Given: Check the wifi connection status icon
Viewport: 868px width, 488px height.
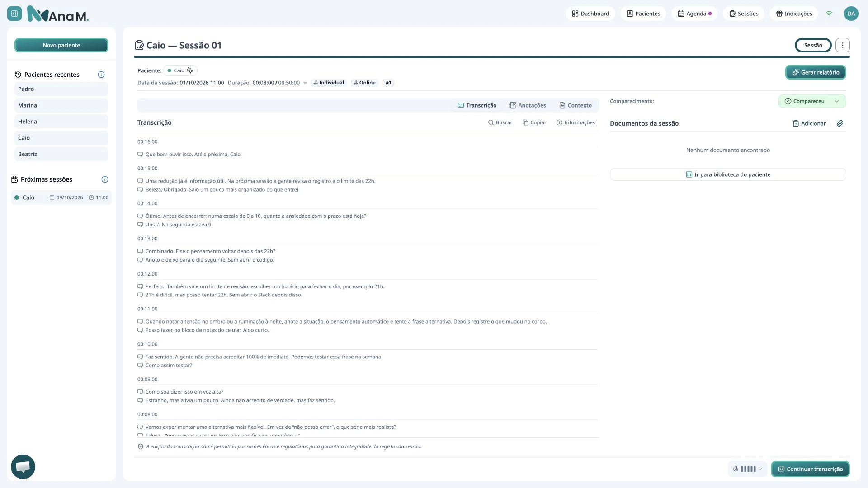Looking at the screenshot, I should 829,14.
